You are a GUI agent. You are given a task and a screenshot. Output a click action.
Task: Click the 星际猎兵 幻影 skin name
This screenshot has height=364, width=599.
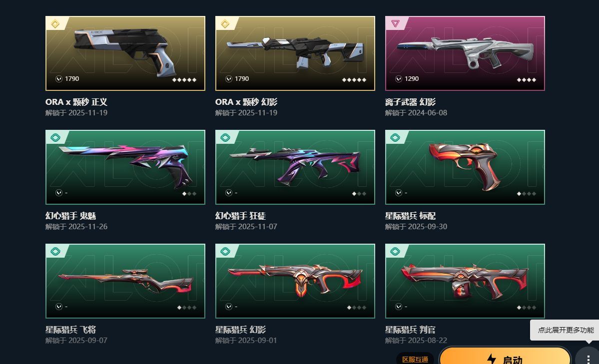click(x=240, y=330)
